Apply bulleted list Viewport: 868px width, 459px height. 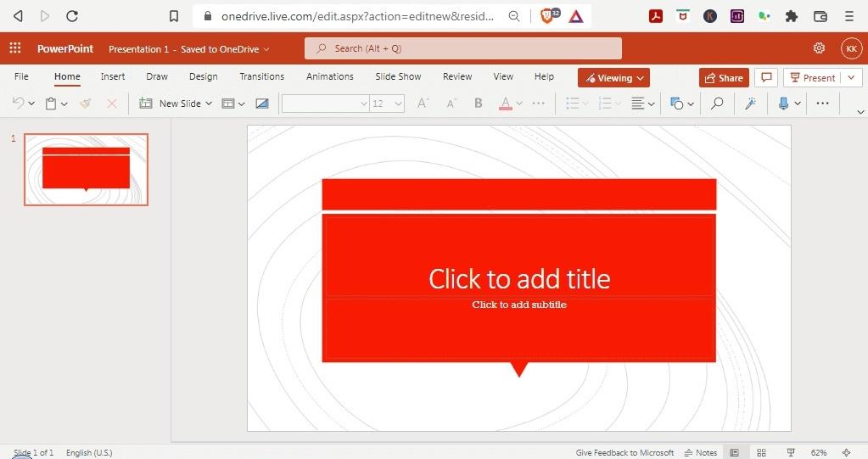coord(573,103)
